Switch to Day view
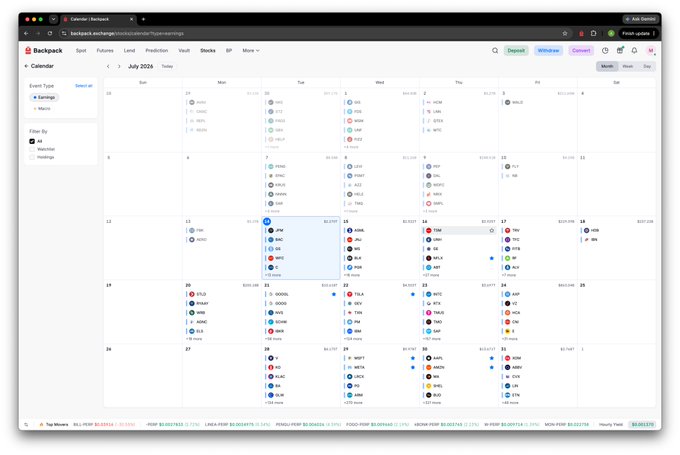680x455 pixels. (647, 66)
